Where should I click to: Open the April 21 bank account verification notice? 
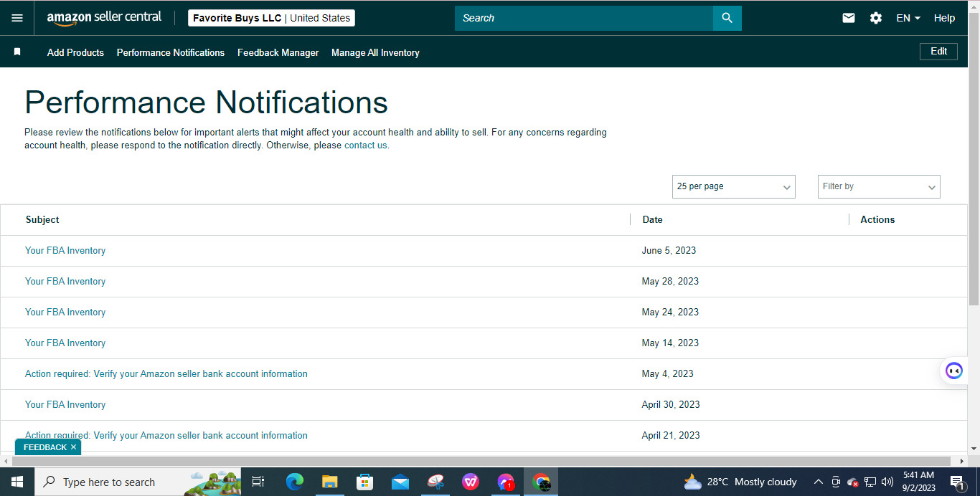(166, 435)
